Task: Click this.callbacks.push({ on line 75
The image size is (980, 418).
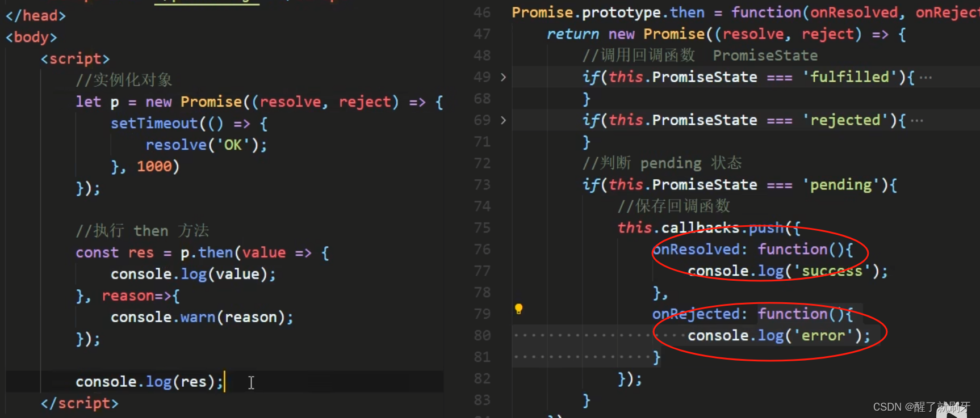Action: 709,228
